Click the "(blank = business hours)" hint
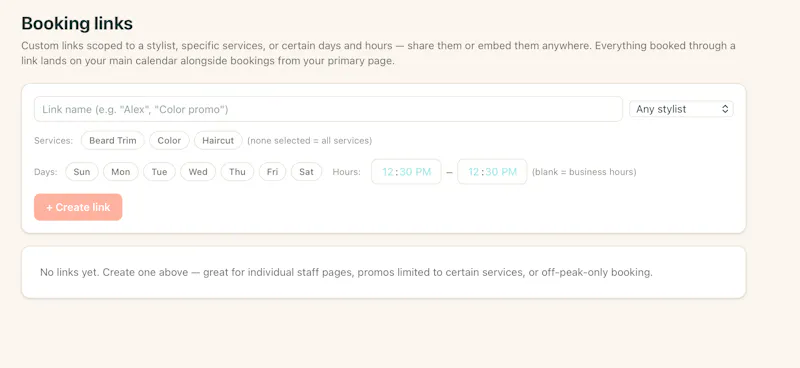The width and height of the screenshot is (800, 368). tap(584, 172)
